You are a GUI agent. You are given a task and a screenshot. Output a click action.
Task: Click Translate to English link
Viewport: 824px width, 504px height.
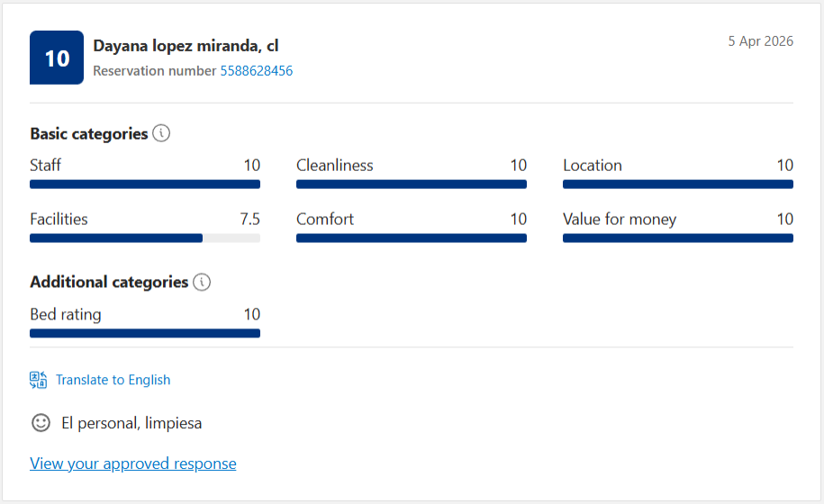pyautogui.click(x=113, y=380)
